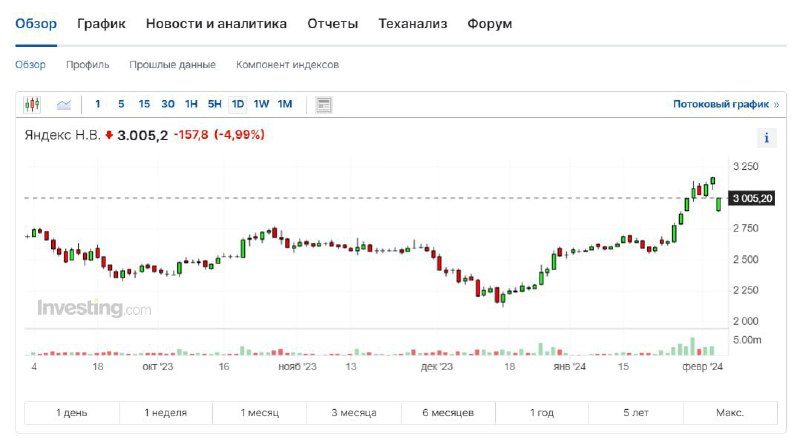
Task: Set chart range to 1 день
Action: pyautogui.click(x=72, y=413)
